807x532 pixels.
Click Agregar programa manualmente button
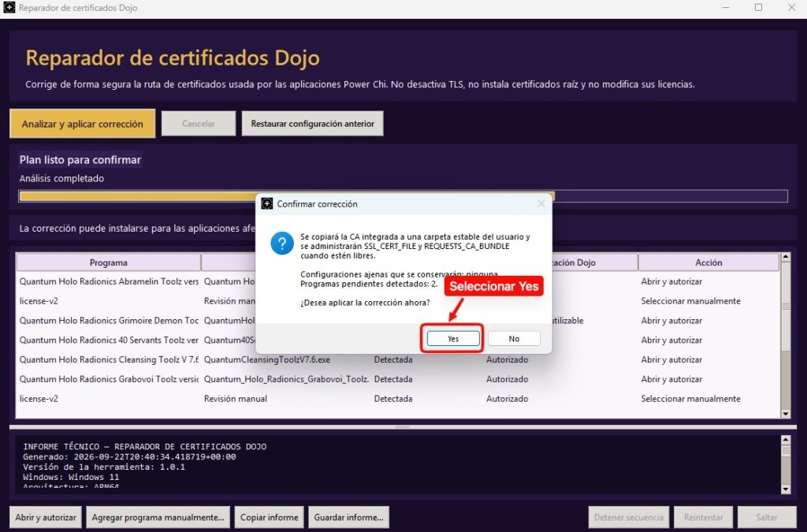(158, 518)
